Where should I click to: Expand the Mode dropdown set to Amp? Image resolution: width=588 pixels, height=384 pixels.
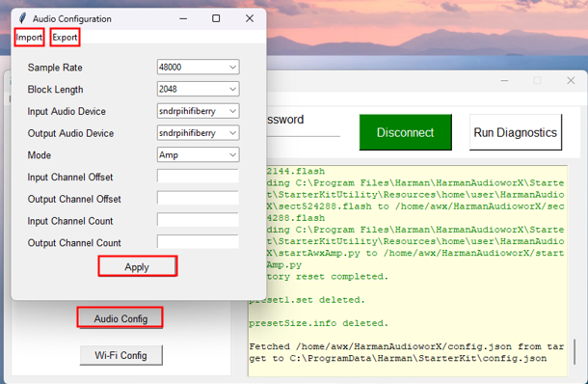[x=198, y=154]
